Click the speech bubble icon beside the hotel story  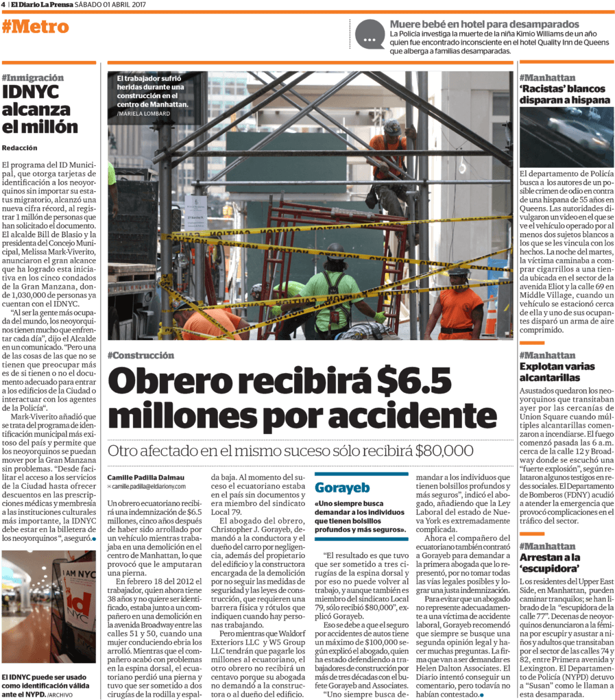(x=370, y=35)
